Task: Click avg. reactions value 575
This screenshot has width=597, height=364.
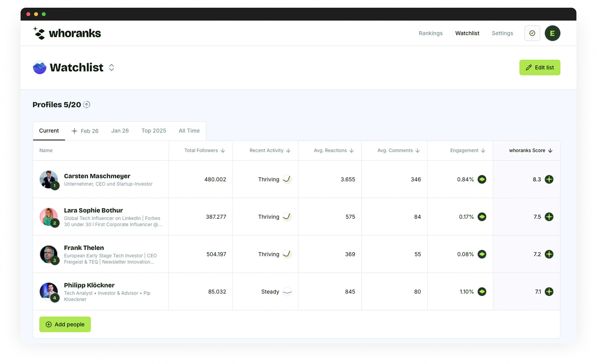Action: tap(350, 217)
